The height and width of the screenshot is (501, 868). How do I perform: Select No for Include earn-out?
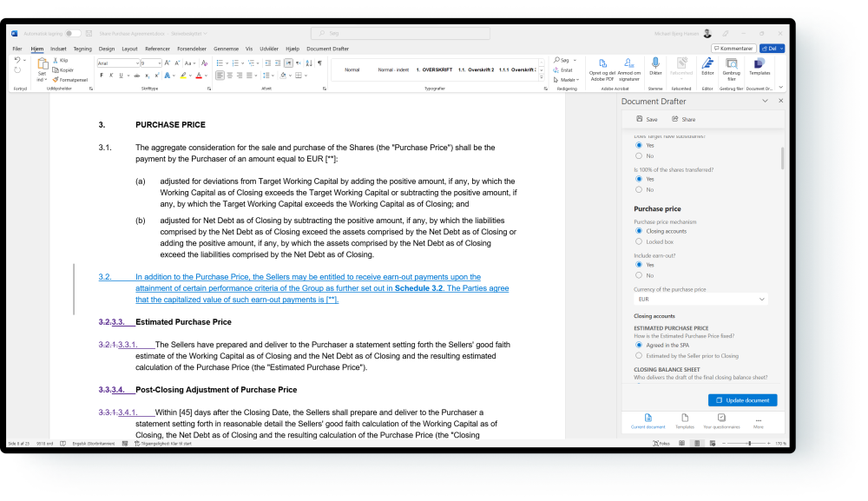(x=639, y=276)
